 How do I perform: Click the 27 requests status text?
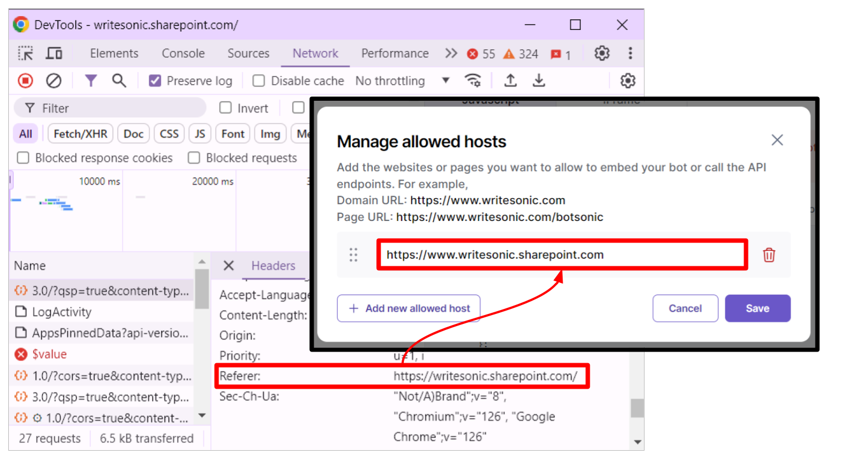pos(50,439)
